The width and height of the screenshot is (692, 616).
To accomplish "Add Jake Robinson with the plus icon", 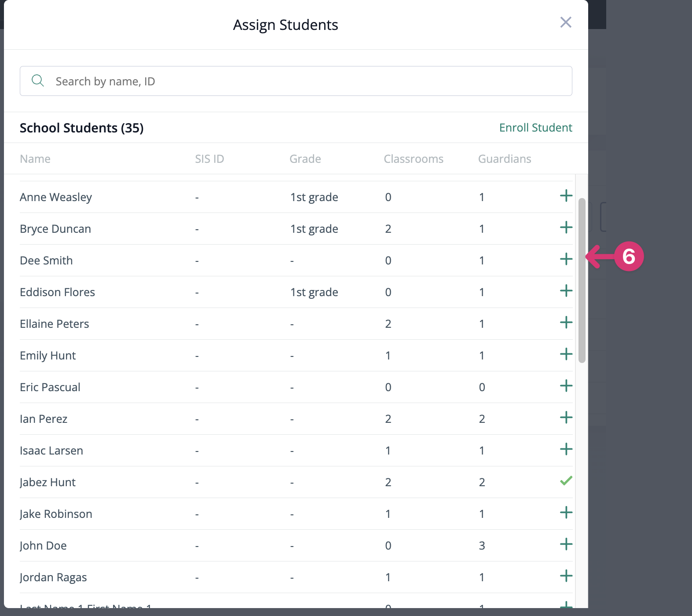I will pos(566,513).
